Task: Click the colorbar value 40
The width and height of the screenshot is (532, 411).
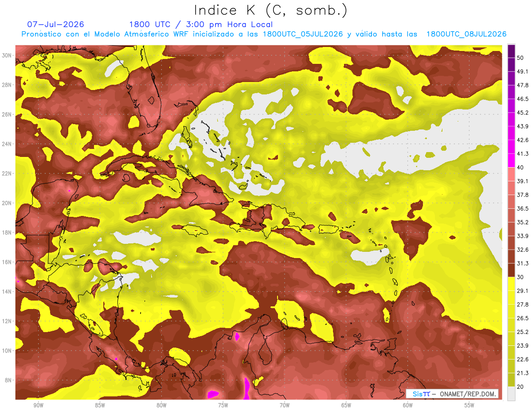Action: click(x=521, y=168)
